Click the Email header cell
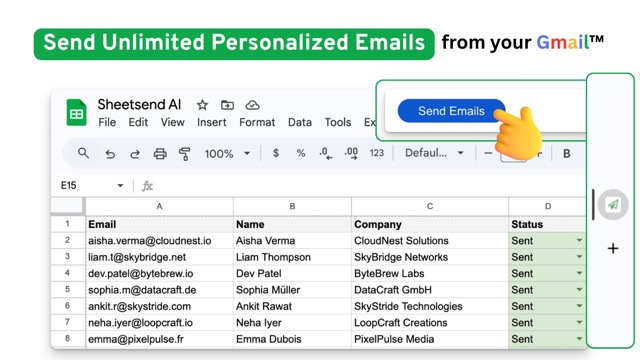This screenshot has width=640, height=360. [x=160, y=224]
